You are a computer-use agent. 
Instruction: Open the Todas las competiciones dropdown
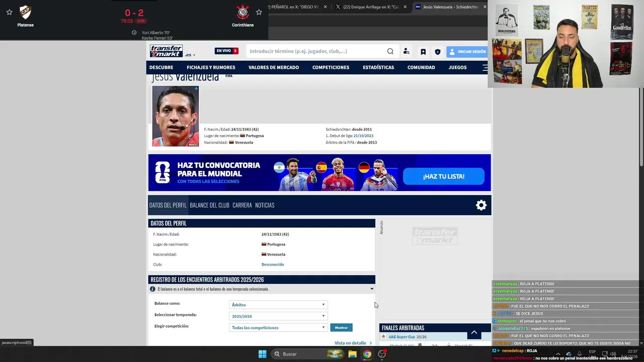point(278,328)
